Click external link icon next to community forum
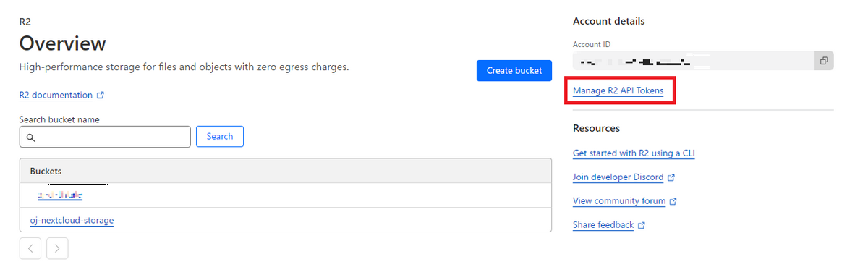The height and width of the screenshot is (275, 868). coord(673,201)
